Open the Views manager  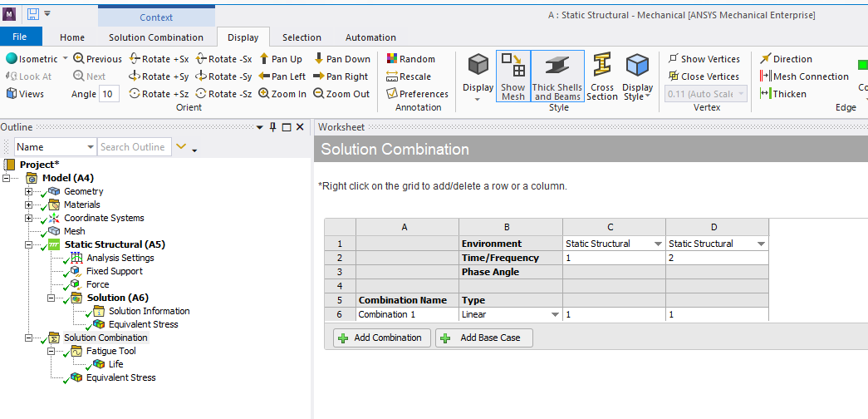pyautogui.click(x=25, y=94)
